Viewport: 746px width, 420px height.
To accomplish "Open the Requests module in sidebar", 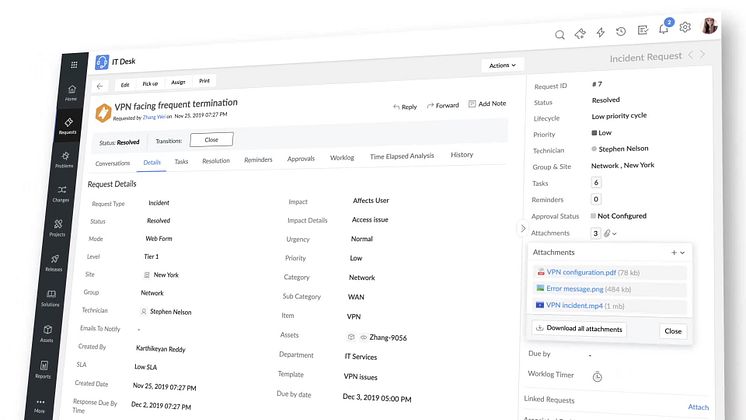I will (67, 126).
